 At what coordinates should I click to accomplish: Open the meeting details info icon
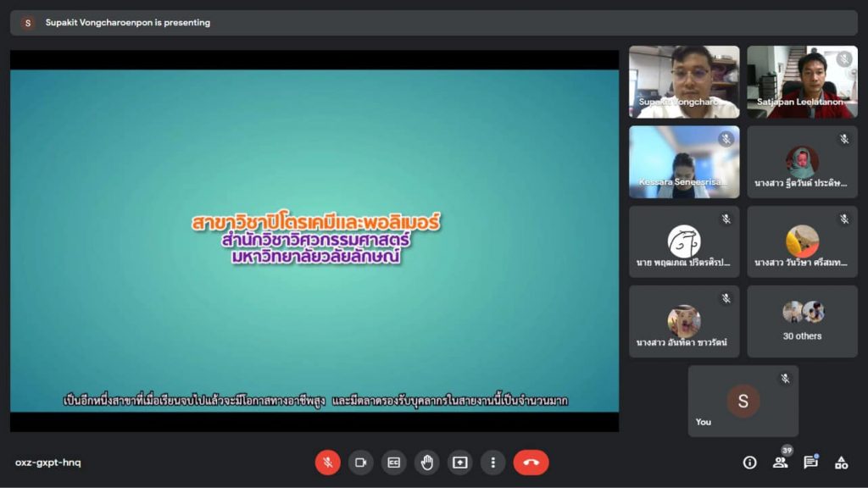tap(749, 462)
